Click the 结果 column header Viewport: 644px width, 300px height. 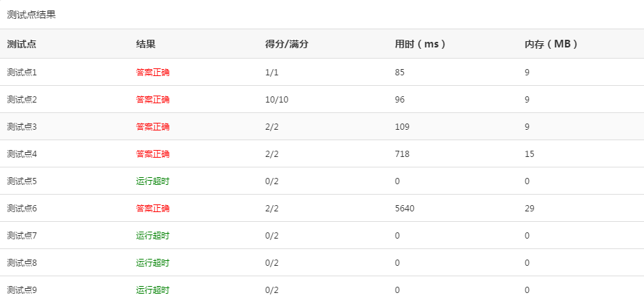(145, 44)
